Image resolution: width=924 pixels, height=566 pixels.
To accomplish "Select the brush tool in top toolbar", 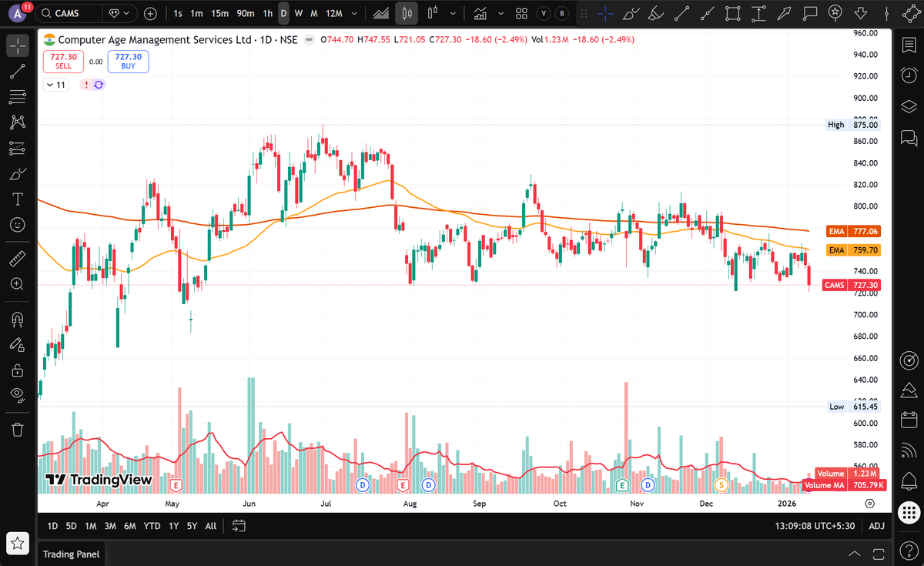I will (631, 13).
